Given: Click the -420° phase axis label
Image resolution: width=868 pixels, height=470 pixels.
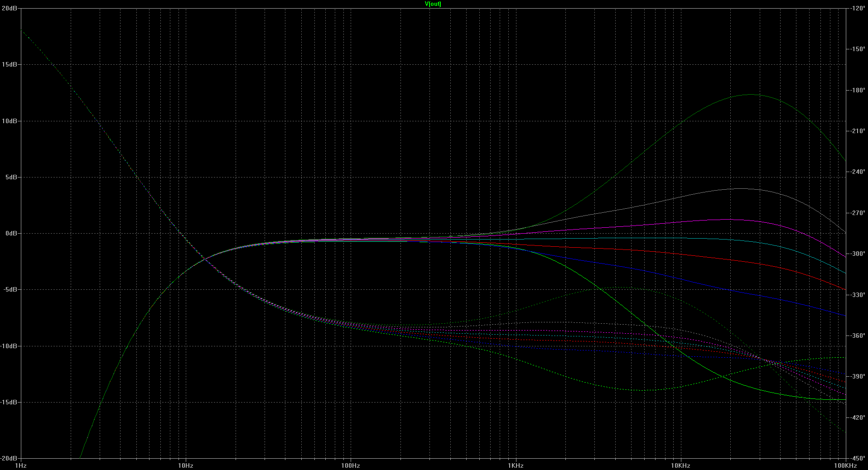Looking at the screenshot, I should [x=858, y=417].
